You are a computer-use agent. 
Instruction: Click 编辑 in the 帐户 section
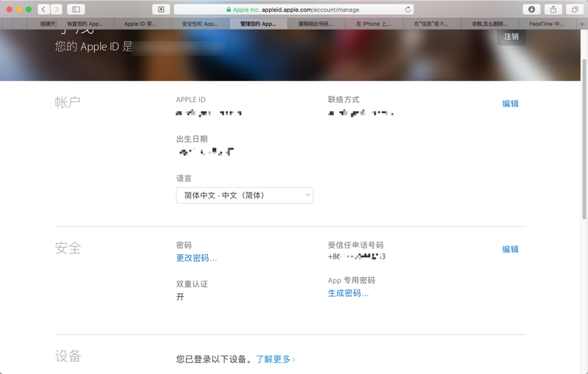[x=510, y=104]
